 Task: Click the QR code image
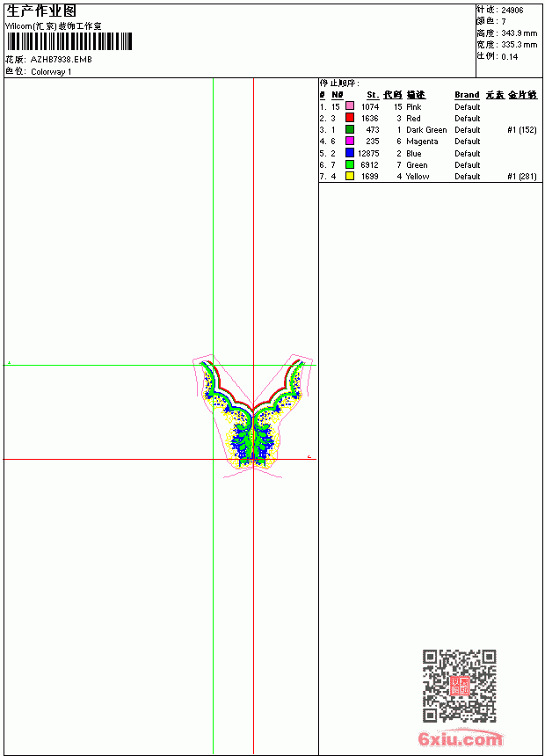(x=460, y=686)
